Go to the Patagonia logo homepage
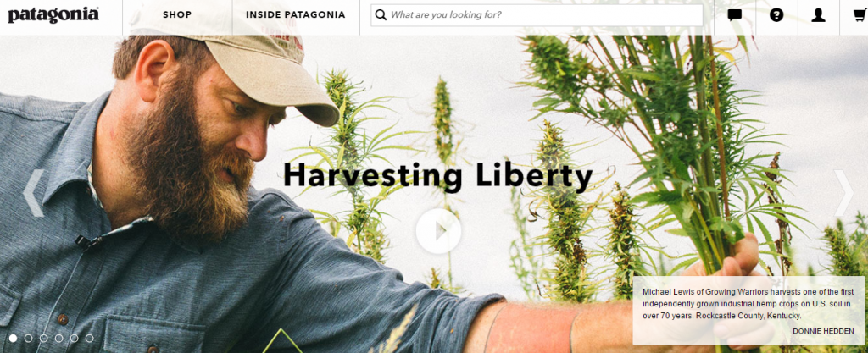Viewport: 868px width, 353px height. [53, 15]
